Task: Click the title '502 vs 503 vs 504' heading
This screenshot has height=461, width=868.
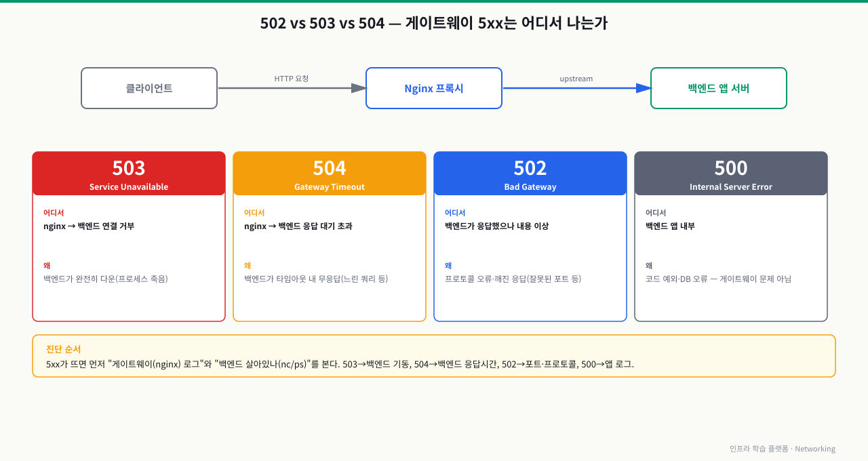Action: 434,23
